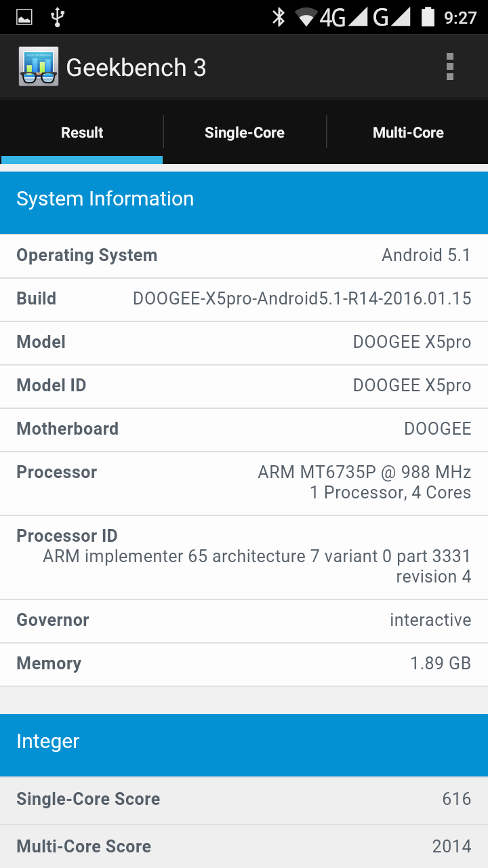Tap the System Information header

[x=244, y=199]
